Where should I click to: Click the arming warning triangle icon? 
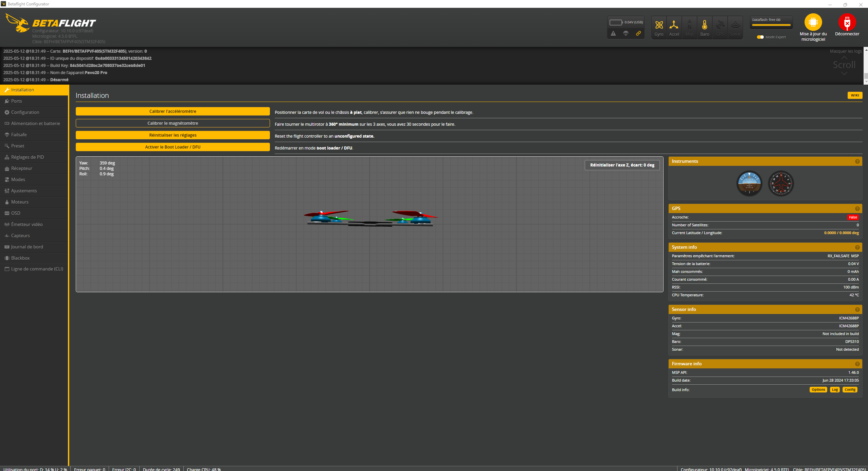pyautogui.click(x=613, y=33)
